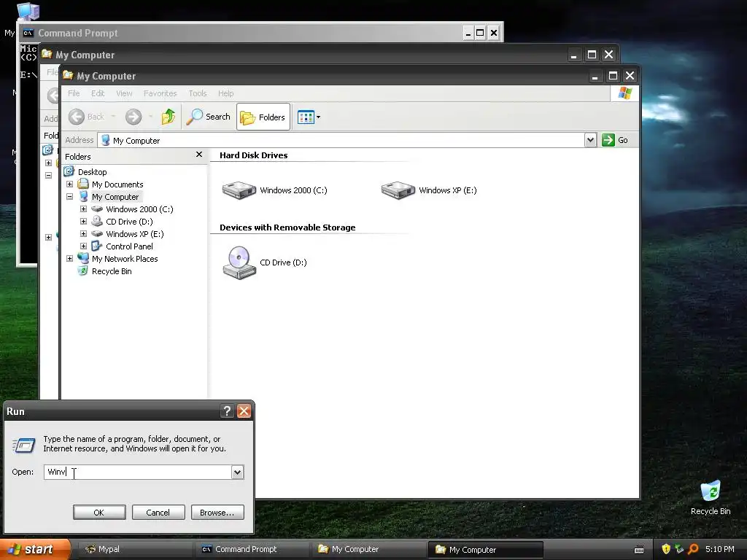Screen dimensions: 747x560
Task: Switch to Mypal on the taskbar
Action: pos(135,550)
